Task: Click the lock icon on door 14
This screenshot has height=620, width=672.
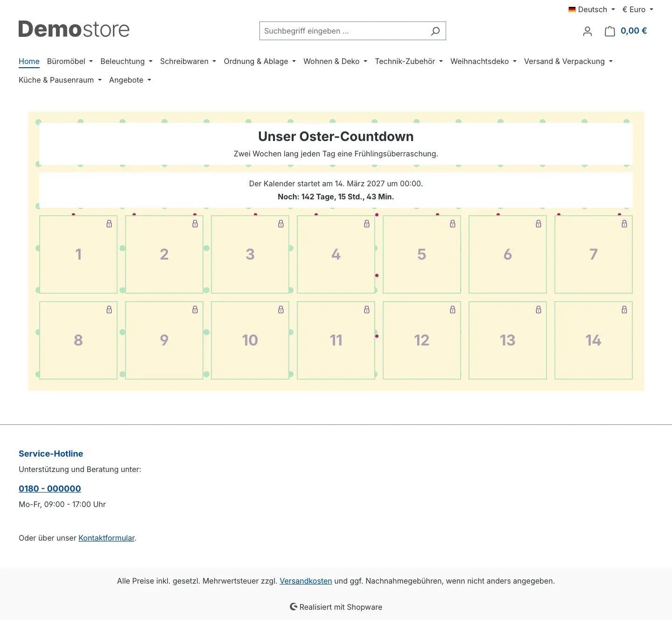Action: (x=624, y=310)
